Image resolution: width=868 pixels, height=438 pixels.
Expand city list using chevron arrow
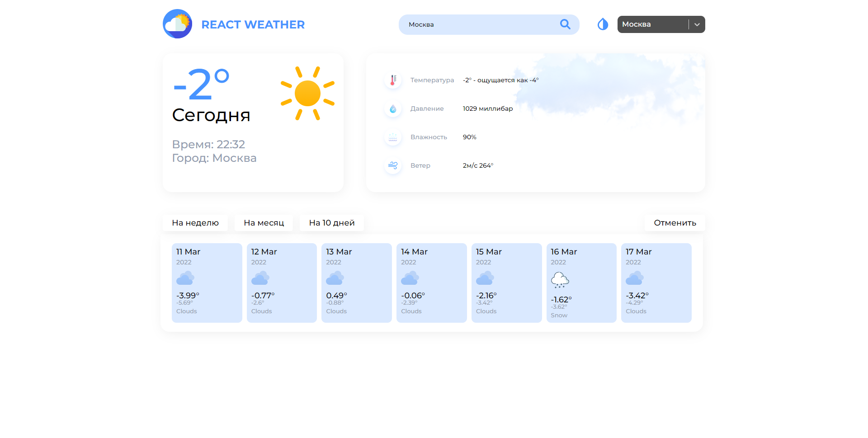(697, 24)
